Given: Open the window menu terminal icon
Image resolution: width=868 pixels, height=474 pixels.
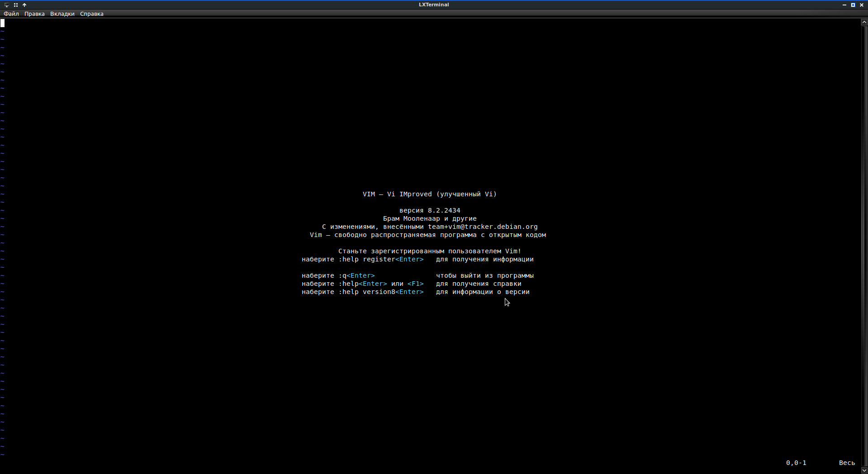Looking at the screenshot, I should [7, 5].
